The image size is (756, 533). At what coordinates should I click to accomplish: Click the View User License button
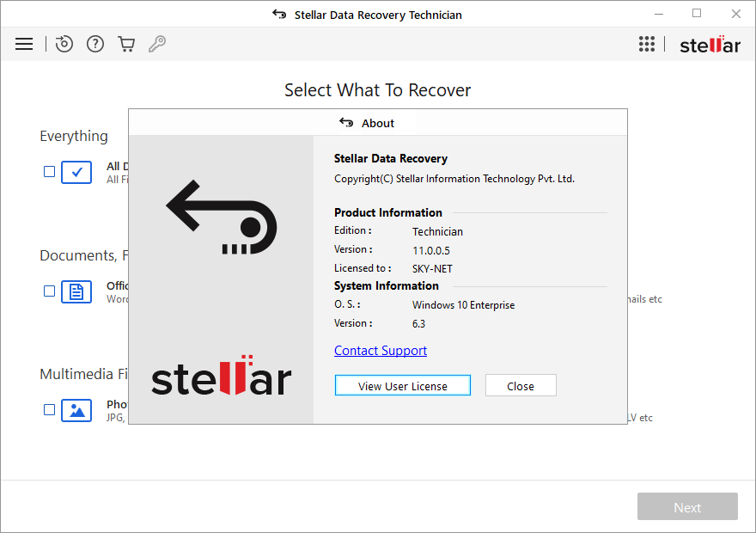[x=403, y=385]
